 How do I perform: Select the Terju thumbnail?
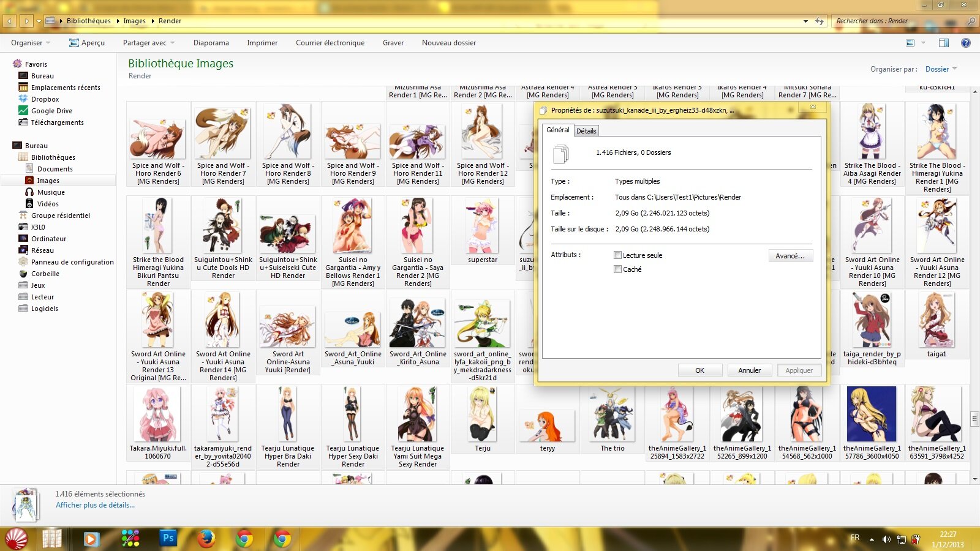tap(483, 420)
